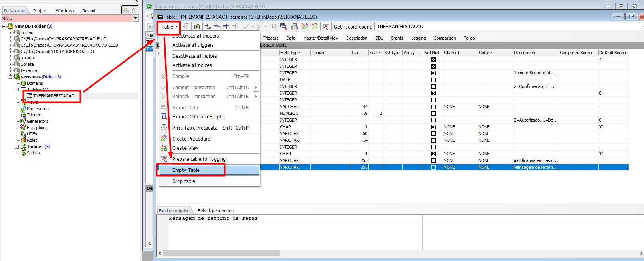Click the Create View icon in toolbar
Viewport: 644px width, 261px height.
click(x=314, y=27)
